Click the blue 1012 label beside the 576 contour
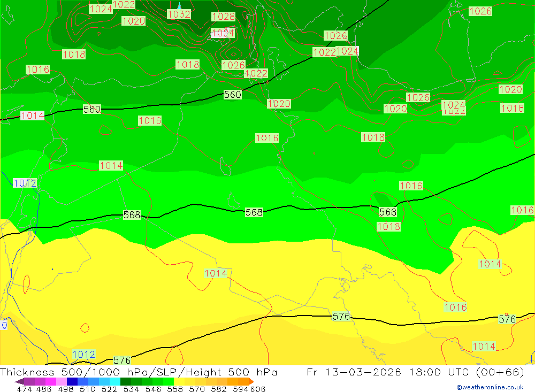The image size is (535, 392). click(83, 355)
